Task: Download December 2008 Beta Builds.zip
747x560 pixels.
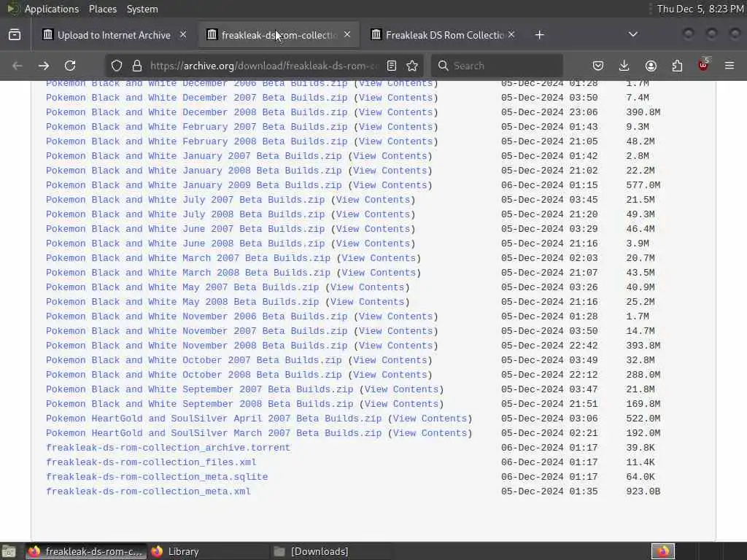Action: click(x=197, y=112)
